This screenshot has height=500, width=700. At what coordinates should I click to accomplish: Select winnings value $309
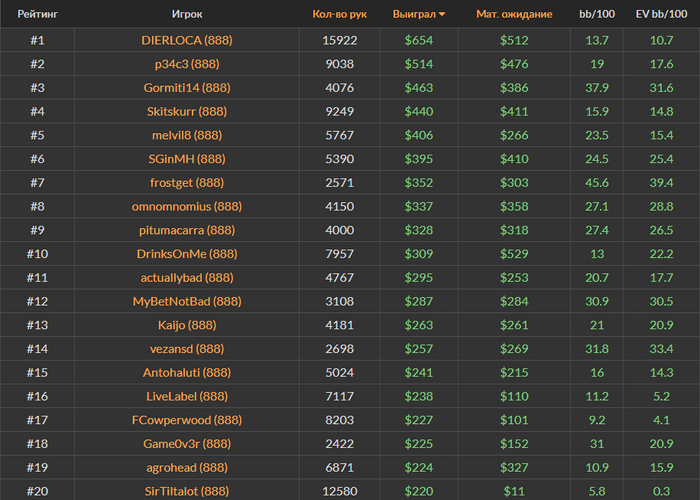[419, 254]
